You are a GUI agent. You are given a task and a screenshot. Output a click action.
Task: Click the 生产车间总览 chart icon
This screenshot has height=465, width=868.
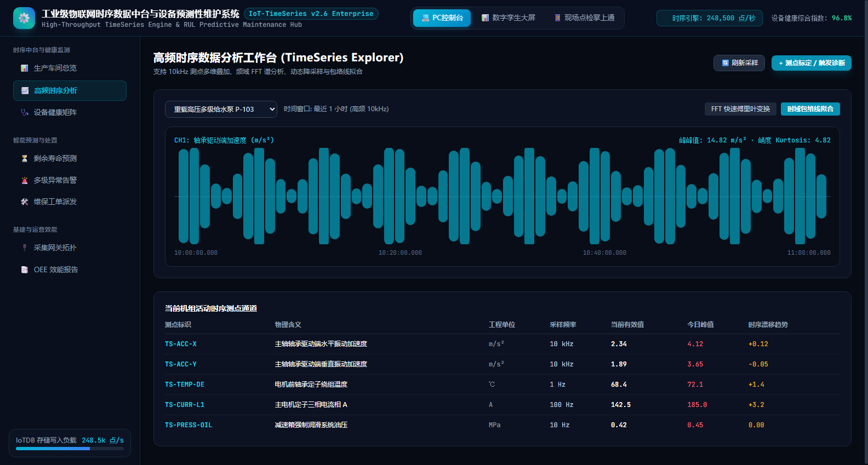[x=25, y=68]
